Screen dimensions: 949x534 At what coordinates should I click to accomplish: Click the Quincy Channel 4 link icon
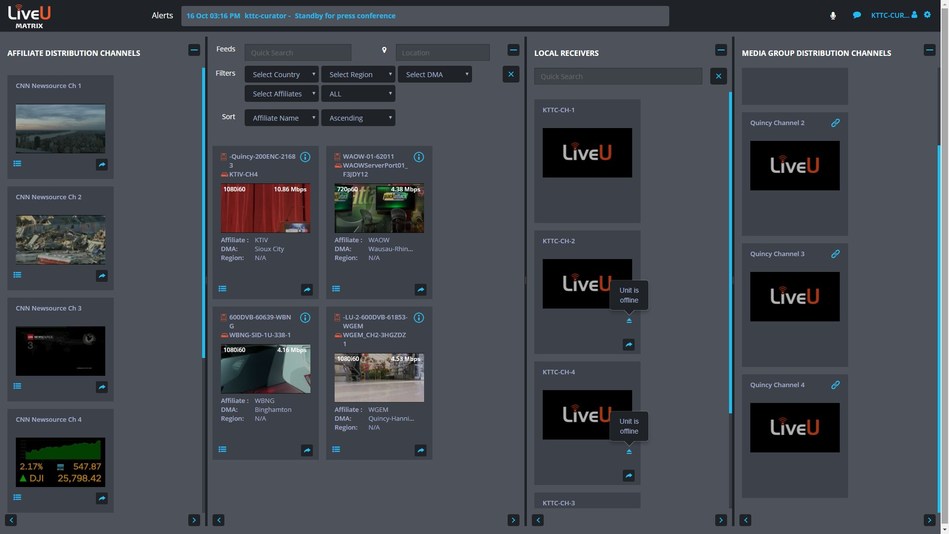pos(835,385)
